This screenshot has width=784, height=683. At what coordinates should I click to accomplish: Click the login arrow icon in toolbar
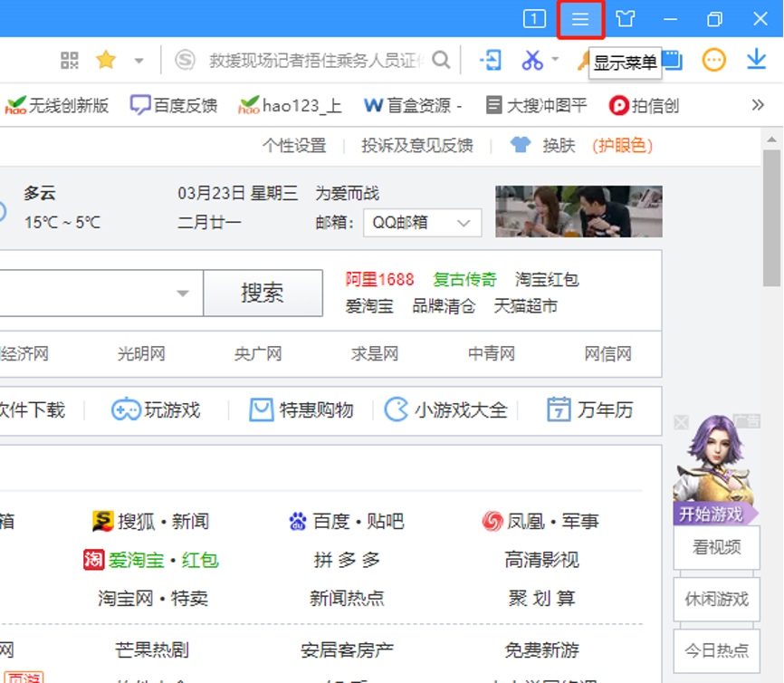490,61
